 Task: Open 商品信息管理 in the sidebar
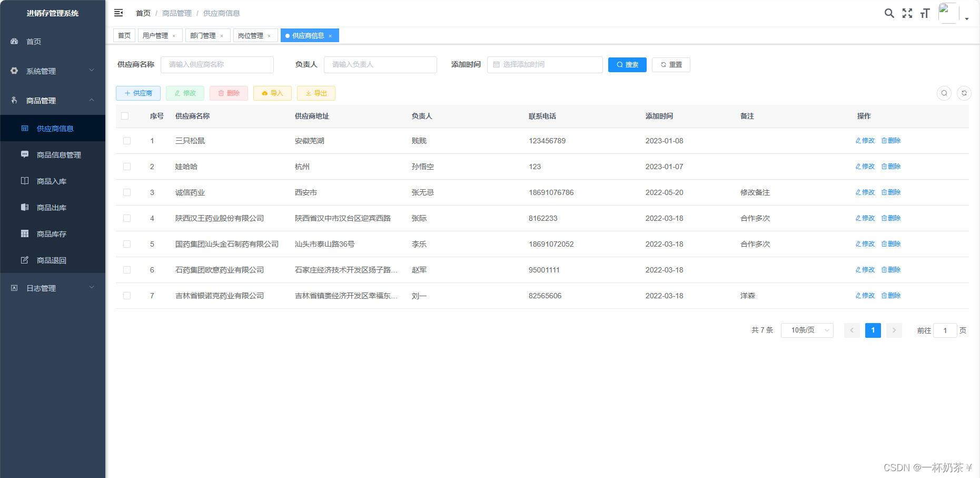[x=53, y=154]
